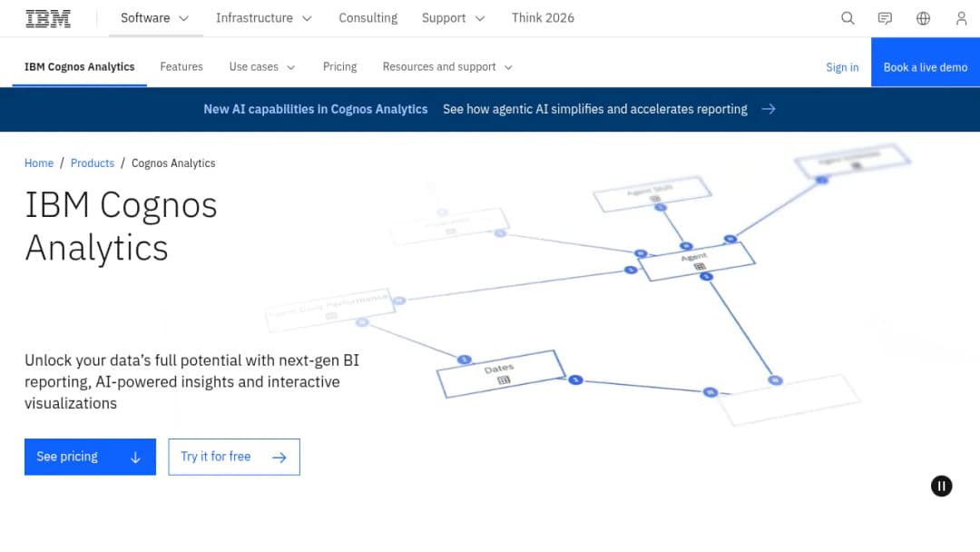Viewport: 980px width, 552px height.
Task: Go to Products breadcrumb
Action: coord(93,163)
